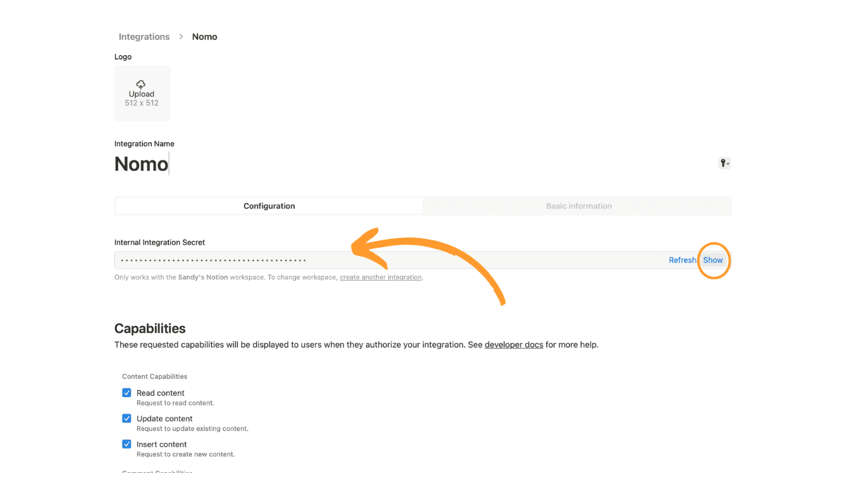Click the Capabilities heading
Screen dimensions: 868x488
(x=150, y=329)
